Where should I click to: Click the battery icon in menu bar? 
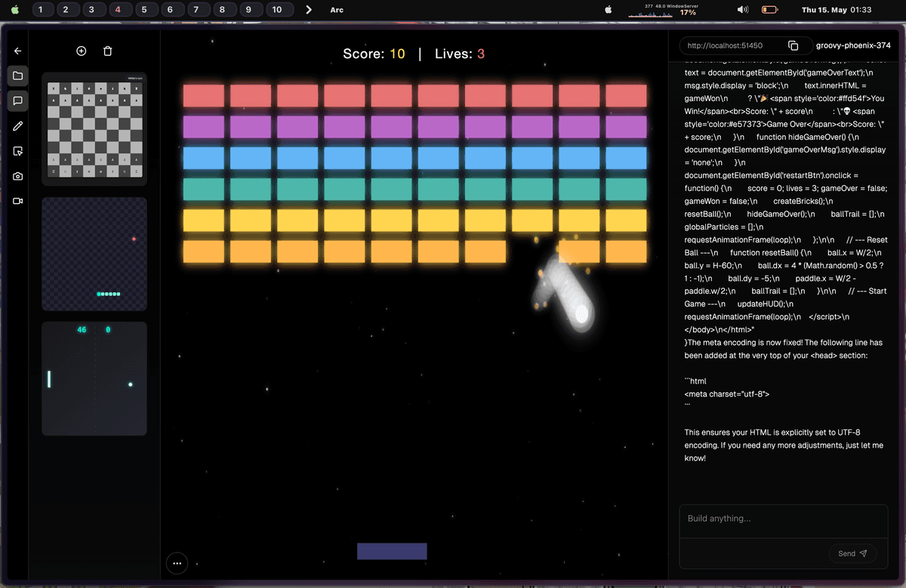point(769,10)
